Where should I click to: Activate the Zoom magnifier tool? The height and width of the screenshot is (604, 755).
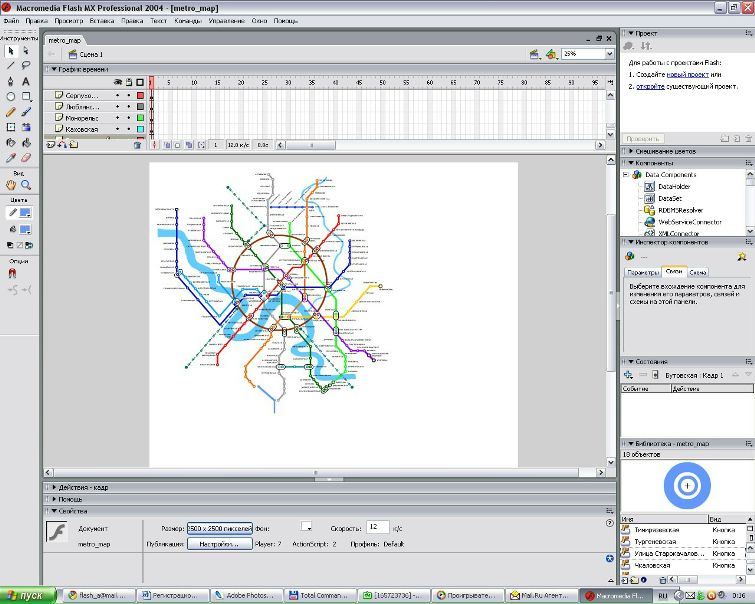(x=26, y=185)
